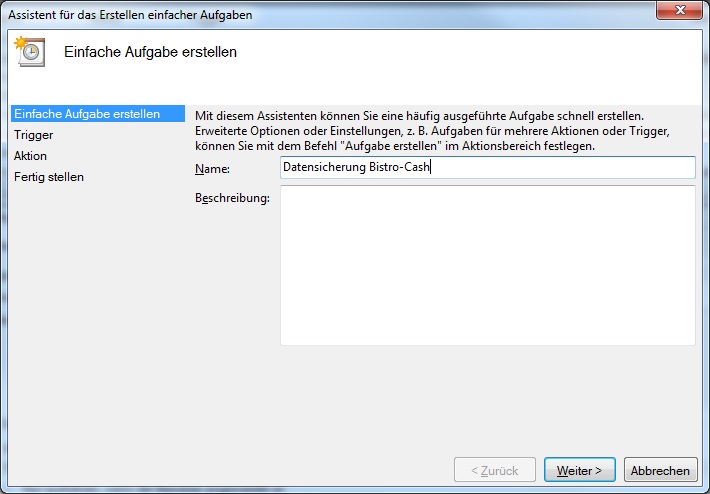This screenshot has height=494, width=710.
Task: Close the wizard window with X
Action: 679,10
